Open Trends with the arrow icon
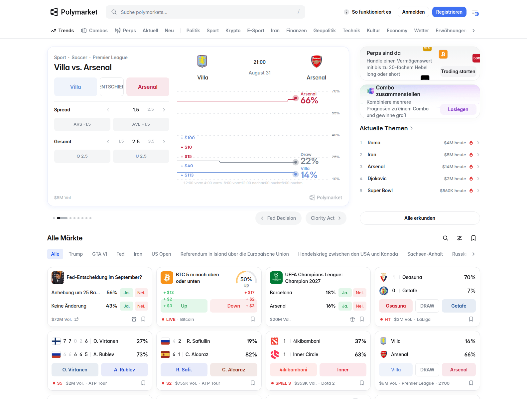The width and height of the screenshot is (532, 399). (x=62, y=31)
